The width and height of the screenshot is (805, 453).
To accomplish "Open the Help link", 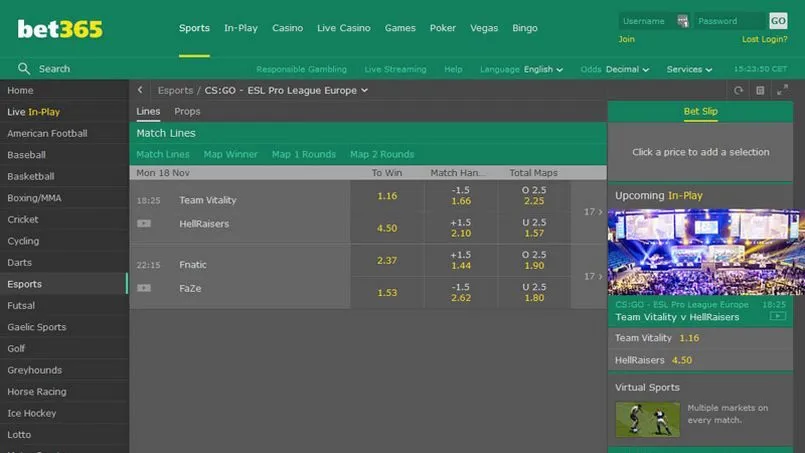I will point(453,69).
